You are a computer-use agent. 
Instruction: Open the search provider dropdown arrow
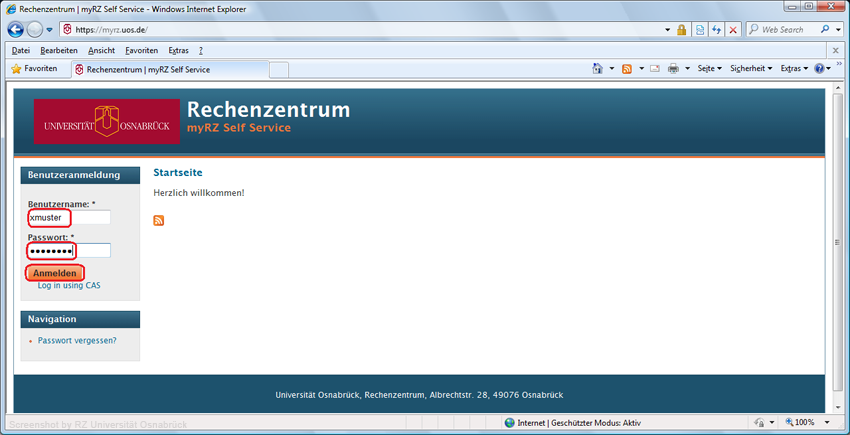[x=837, y=30]
